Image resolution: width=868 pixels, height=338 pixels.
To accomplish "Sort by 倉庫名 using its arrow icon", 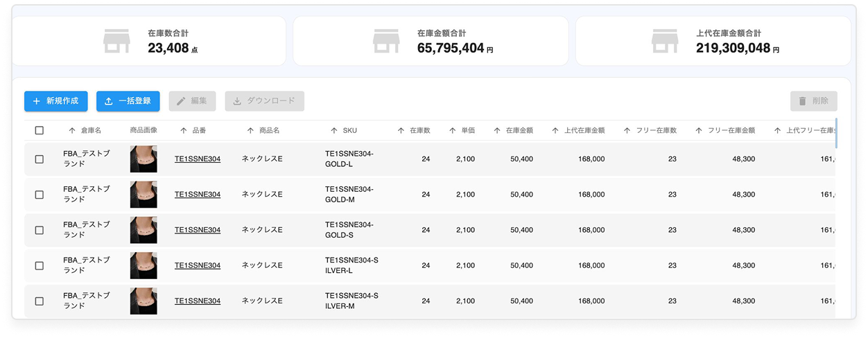I will 72,130.
